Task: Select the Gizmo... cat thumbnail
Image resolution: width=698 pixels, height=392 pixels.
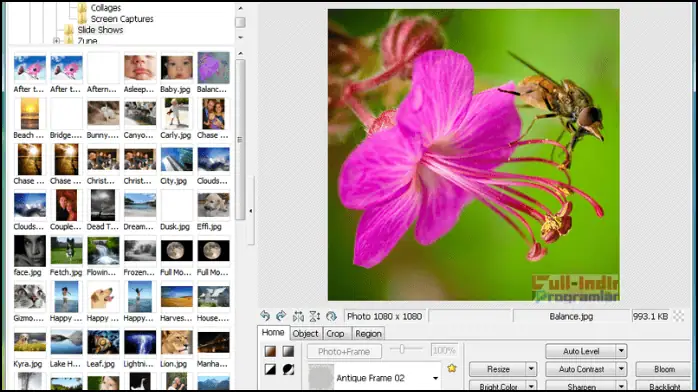Action: pyautogui.click(x=30, y=297)
